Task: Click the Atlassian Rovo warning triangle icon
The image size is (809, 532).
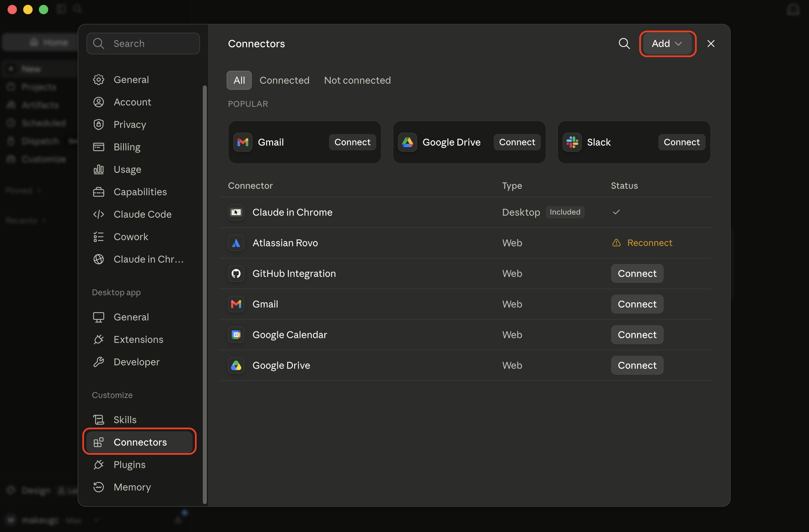Action: pyautogui.click(x=616, y=243)
